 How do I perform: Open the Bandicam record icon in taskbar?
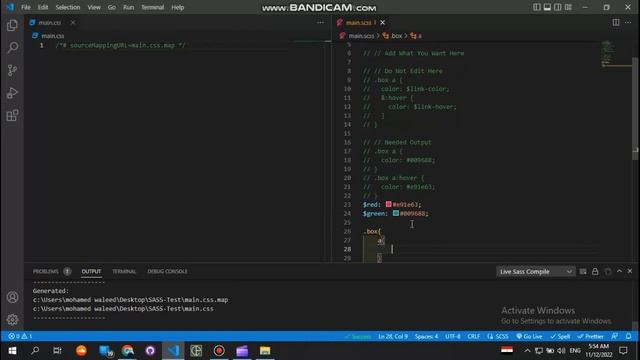coord(219,351)
